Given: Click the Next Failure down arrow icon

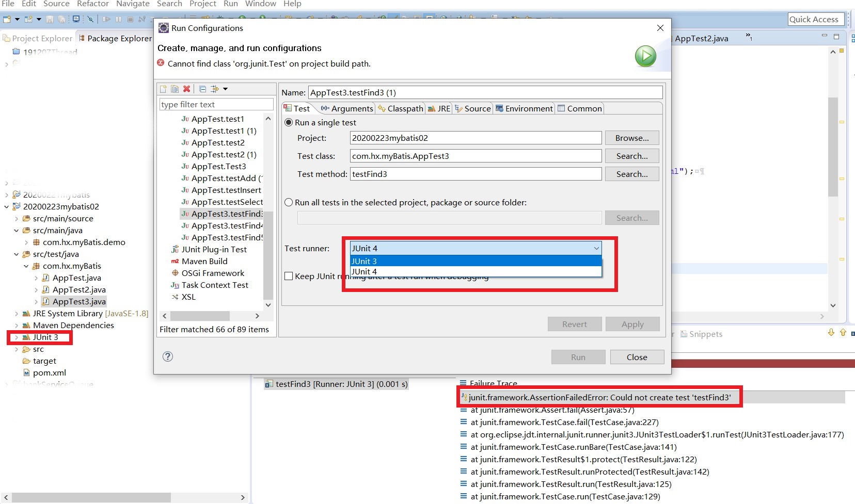Looking at the screenshot, I should click(831, 333).
